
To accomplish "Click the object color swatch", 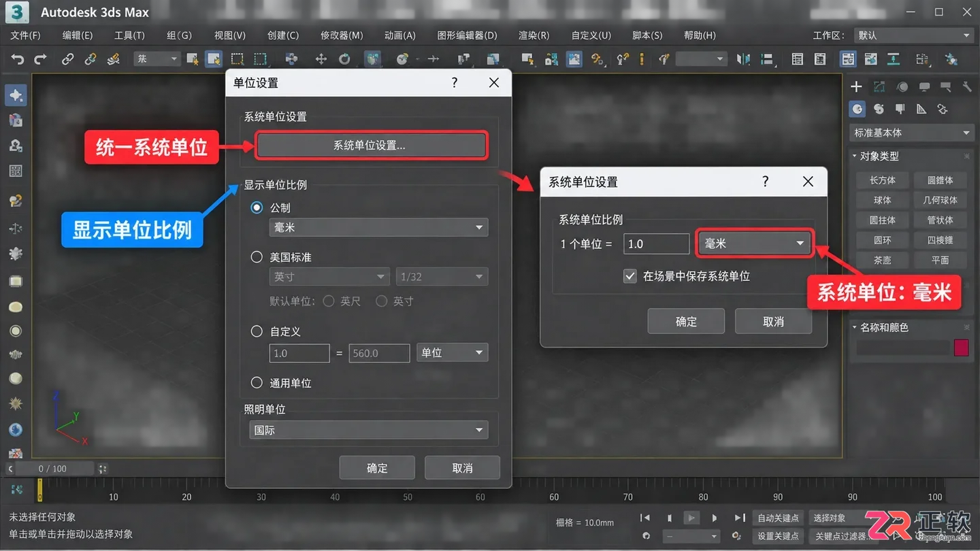I will [x=961, y=348].
